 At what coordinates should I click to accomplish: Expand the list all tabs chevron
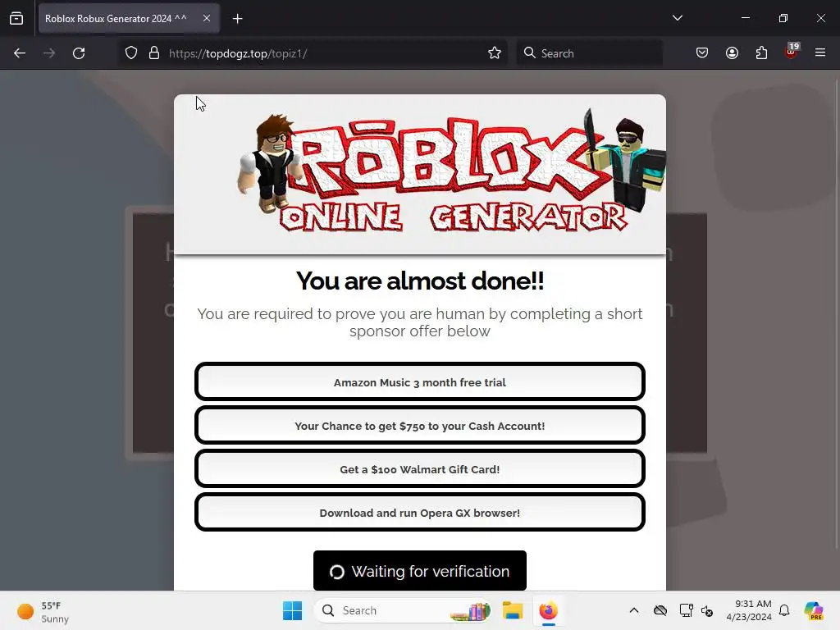tap(677, 18)
